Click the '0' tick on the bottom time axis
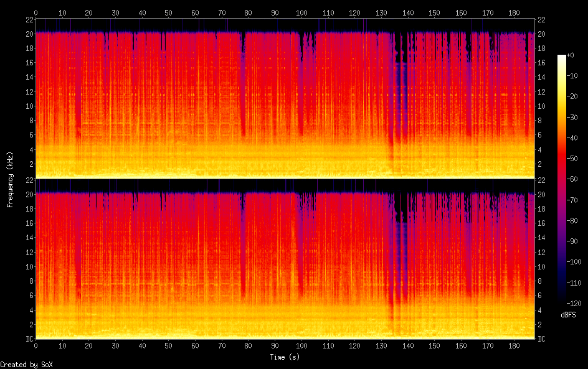This screenshot has height=369, width=588. coord(36,345)
